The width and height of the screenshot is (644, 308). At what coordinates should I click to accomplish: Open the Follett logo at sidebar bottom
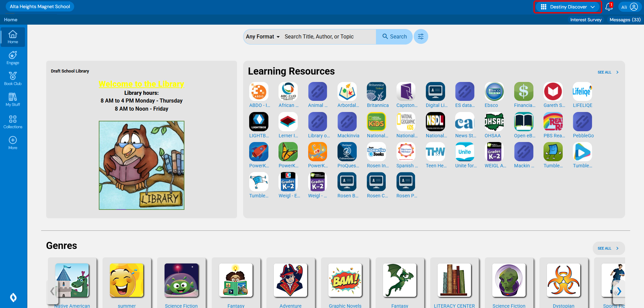[13, 298]
